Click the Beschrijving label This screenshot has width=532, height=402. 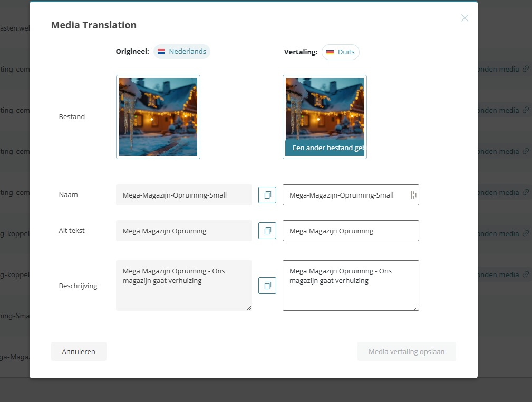[78, 286]
